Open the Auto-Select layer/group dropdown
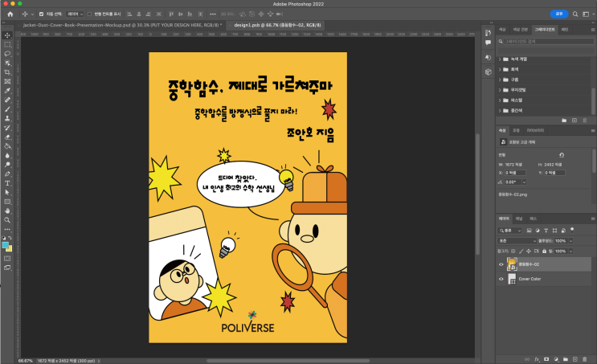 (75, 14)
